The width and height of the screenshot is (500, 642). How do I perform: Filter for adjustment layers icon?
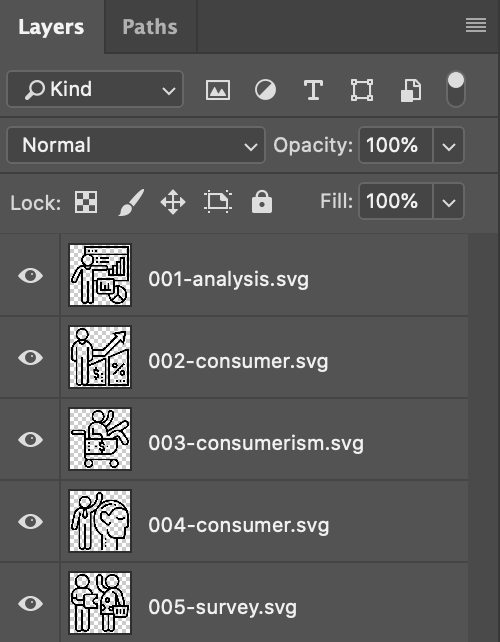(265, 90)
